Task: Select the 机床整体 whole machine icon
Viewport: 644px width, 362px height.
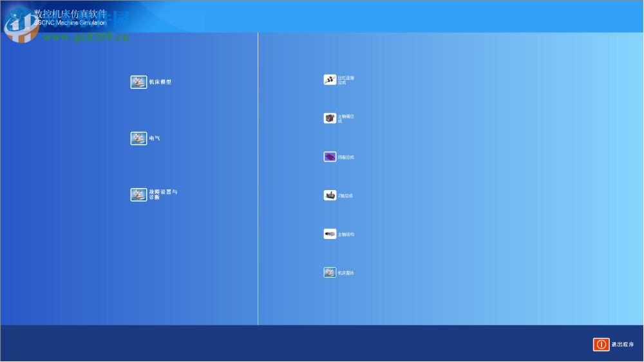Action: [330, 272]
